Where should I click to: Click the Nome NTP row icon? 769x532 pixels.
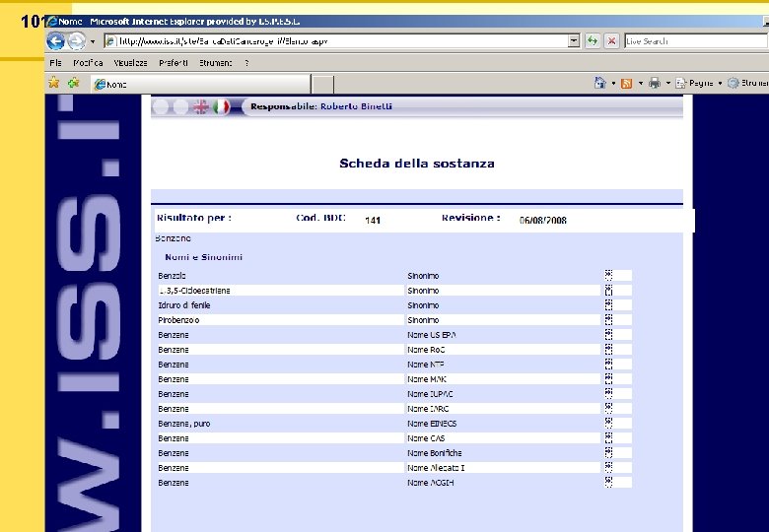tap(608, 364)
